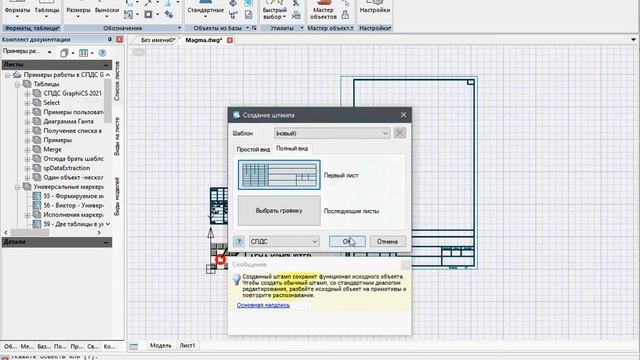Collapse Универсальные маркеры tree node

point(18,187)
